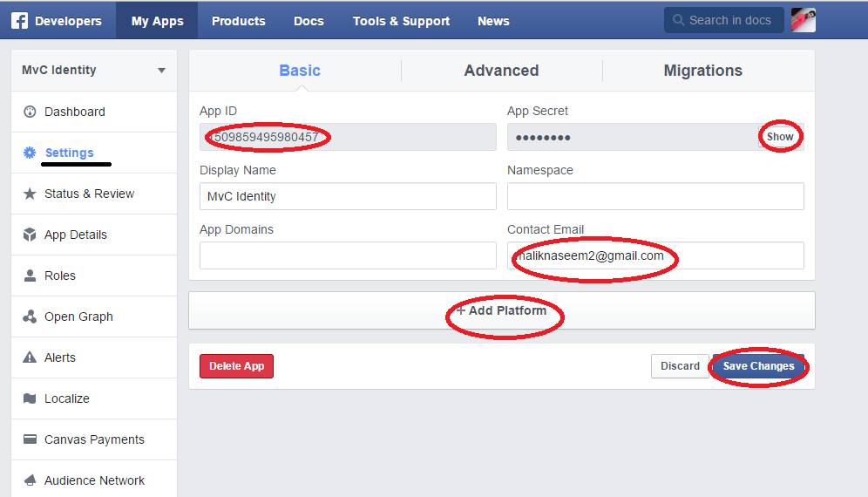Open the profile picture thumbnail
The width and height of the screenshot is (868, 497).
tap(804, 20)
